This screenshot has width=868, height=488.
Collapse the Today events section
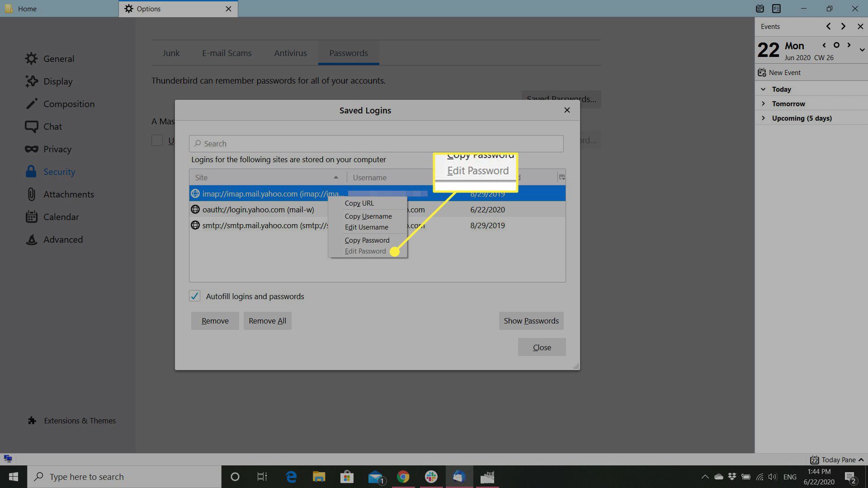click(763, 89)
